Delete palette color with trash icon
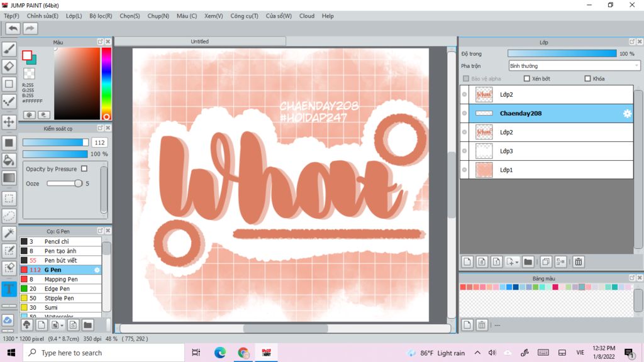Viewport: 644px width, 362px height. 481,325
